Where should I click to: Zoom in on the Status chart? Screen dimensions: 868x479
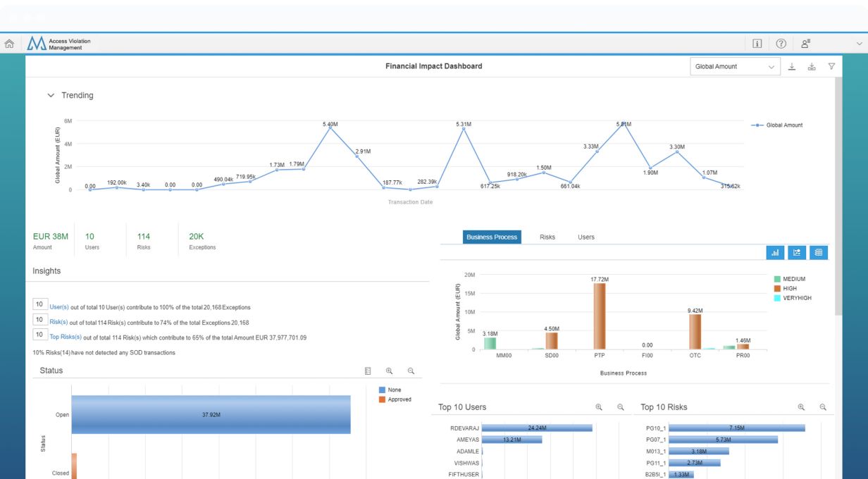point(389,371)
